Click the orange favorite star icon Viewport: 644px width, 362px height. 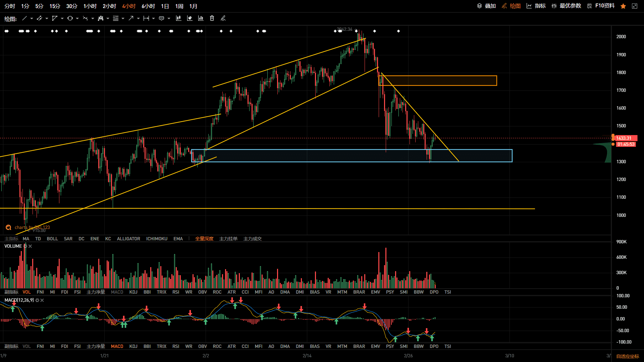point(623,6)
